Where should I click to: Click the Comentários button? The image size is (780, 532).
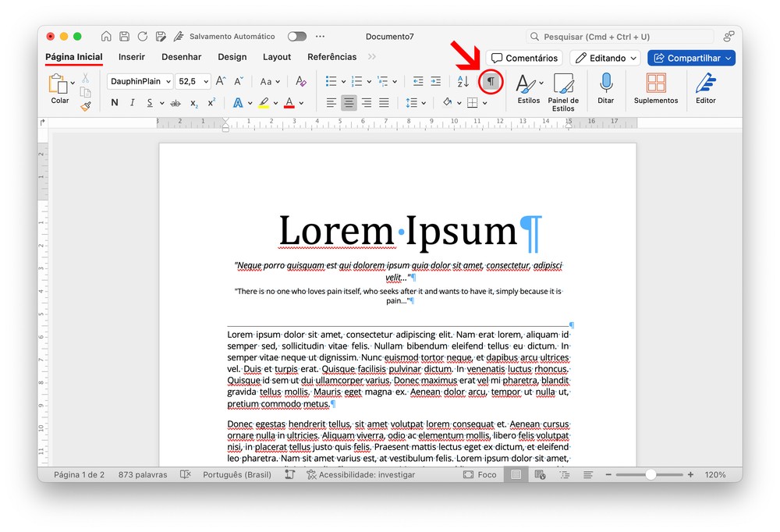(x=524, y=58)
